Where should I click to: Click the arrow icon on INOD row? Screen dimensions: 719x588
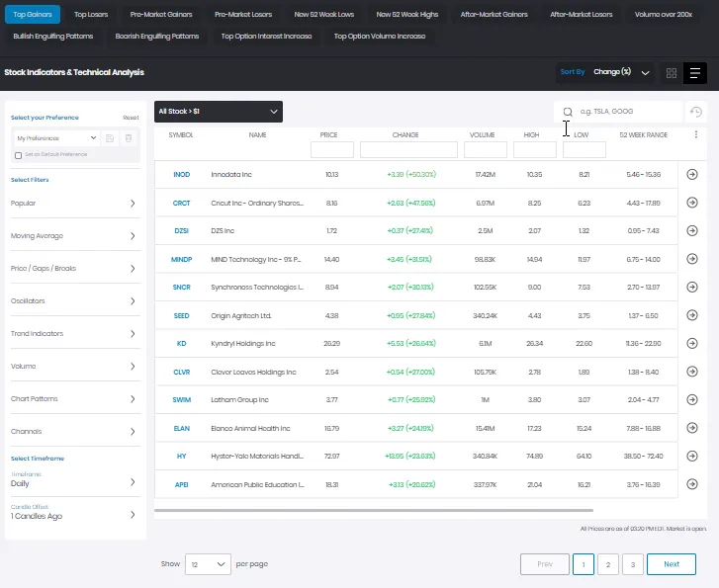[x=692, y=174]
